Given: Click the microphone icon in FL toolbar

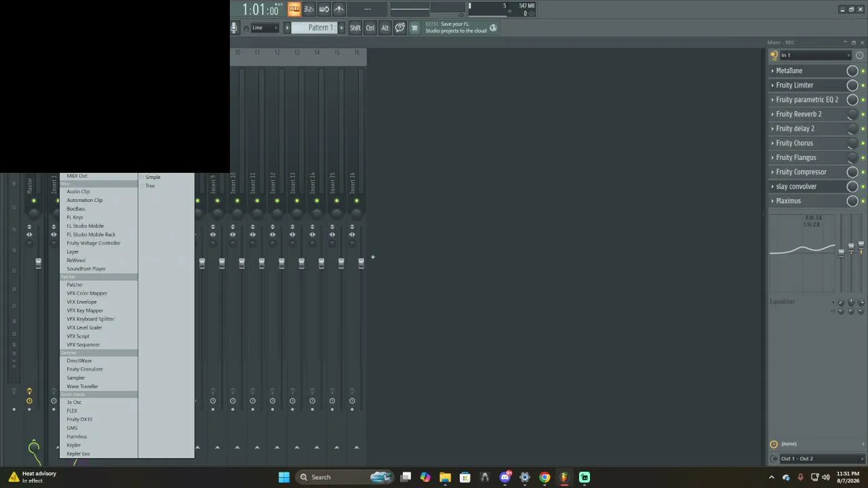Looking at the screenshot, I should (234, 28).
